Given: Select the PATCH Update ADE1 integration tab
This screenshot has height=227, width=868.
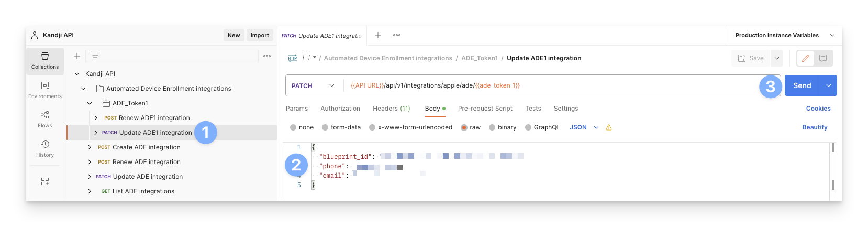Looking at the screenshot, I should [322, 36].
